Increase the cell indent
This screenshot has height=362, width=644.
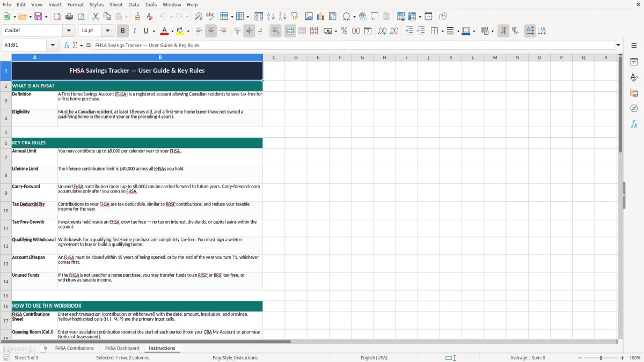click(409, 31)
